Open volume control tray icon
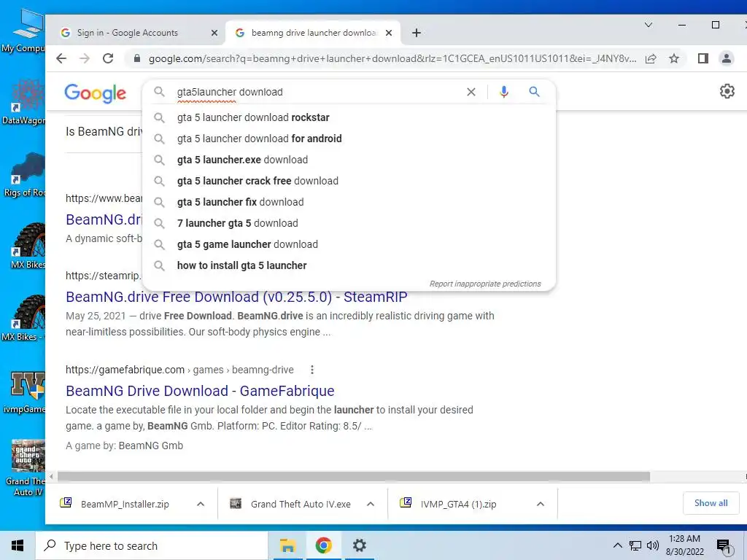This screenshot has width=747, height=560. (x=653, y=545)
